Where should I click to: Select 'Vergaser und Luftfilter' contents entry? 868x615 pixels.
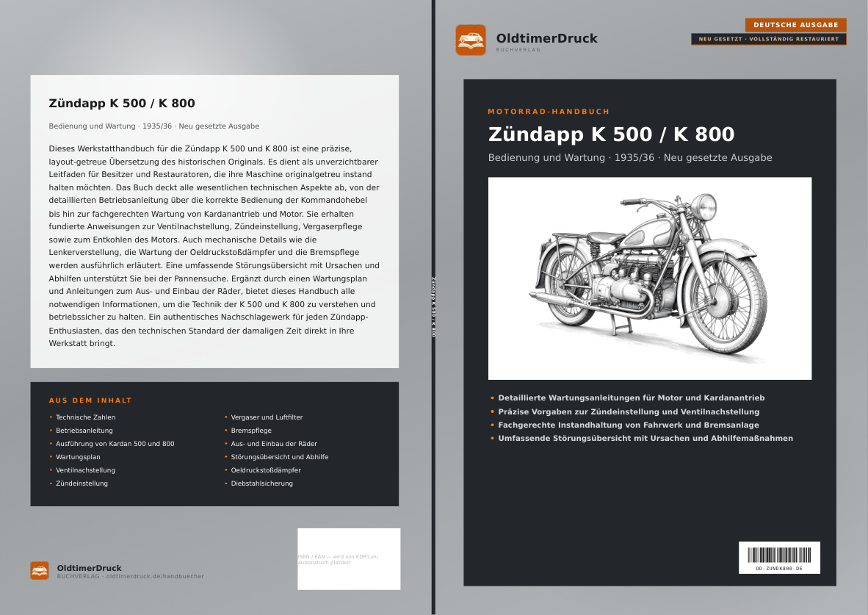[x=267, y=417]
